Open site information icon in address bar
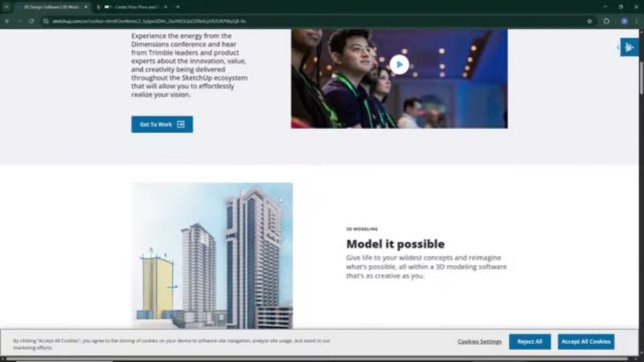644x362 pixels. point(45,21)
